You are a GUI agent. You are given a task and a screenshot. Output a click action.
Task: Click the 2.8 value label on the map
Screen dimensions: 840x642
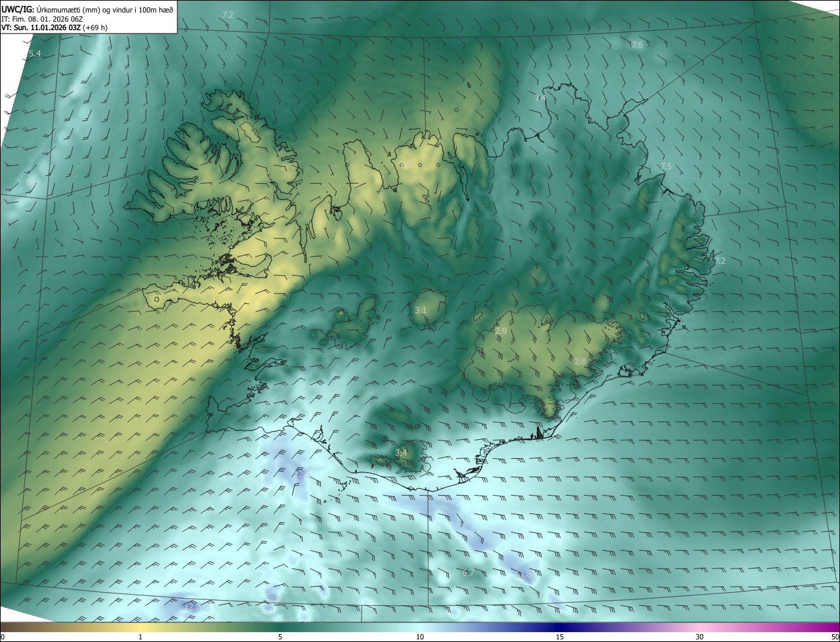pos(580,362)
